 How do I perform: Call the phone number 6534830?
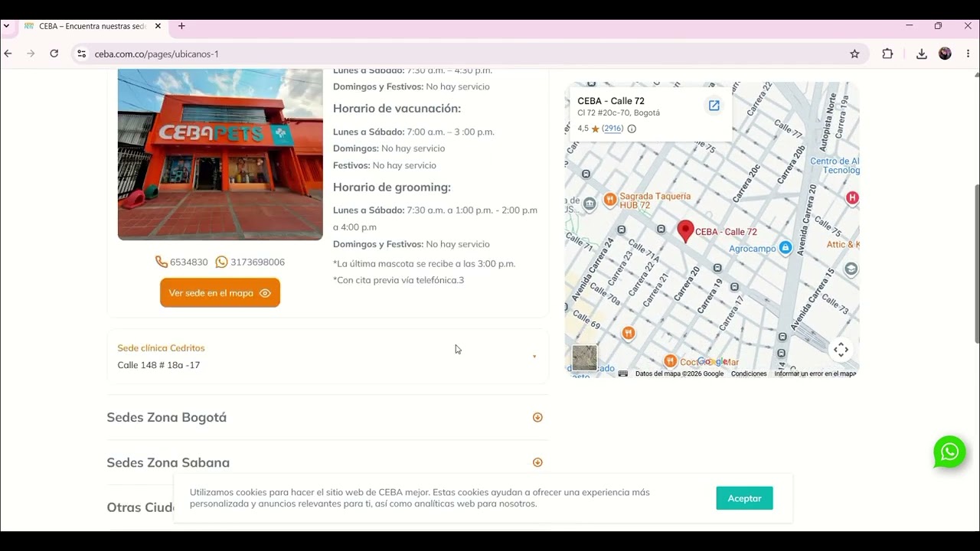(x=181, y=262)
